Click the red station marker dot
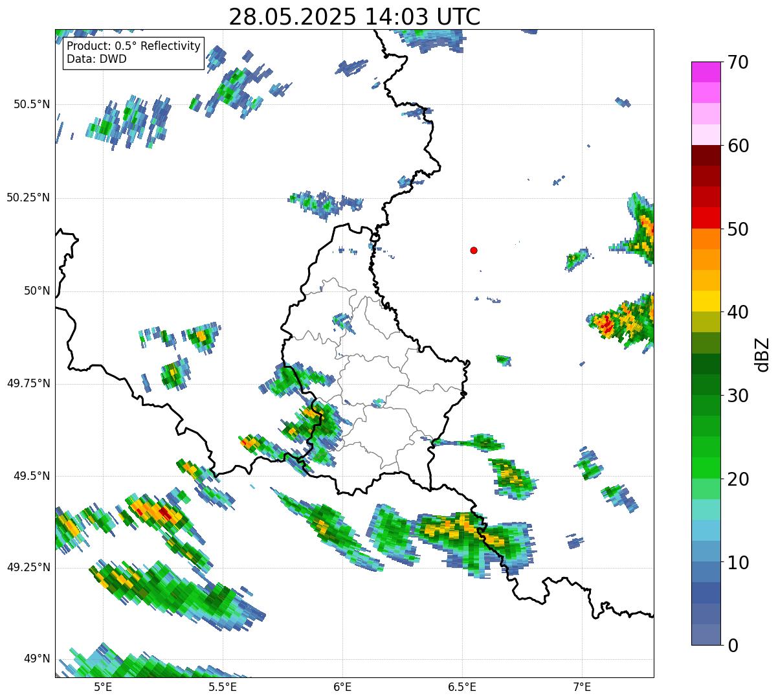 coord(474,250)
